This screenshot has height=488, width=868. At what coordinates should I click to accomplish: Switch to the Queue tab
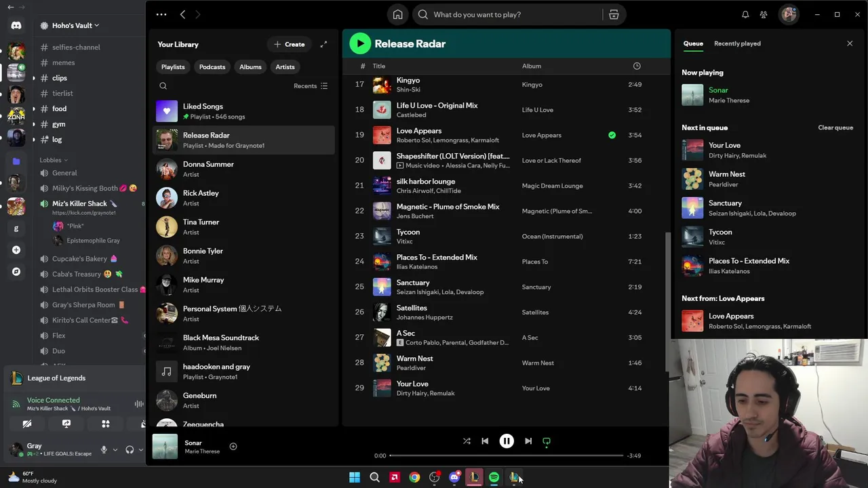[693, 43]
